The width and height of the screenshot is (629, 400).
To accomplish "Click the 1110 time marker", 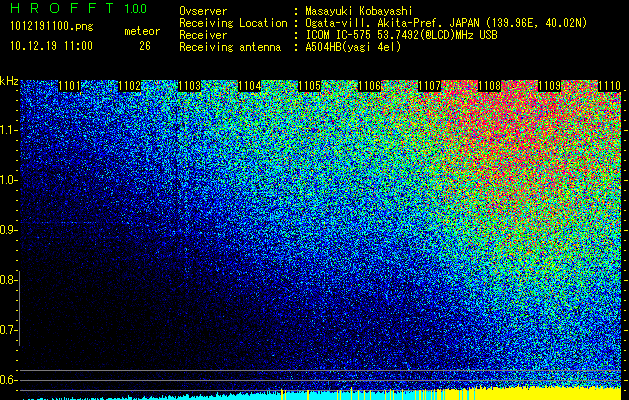I will pos(610,86).
